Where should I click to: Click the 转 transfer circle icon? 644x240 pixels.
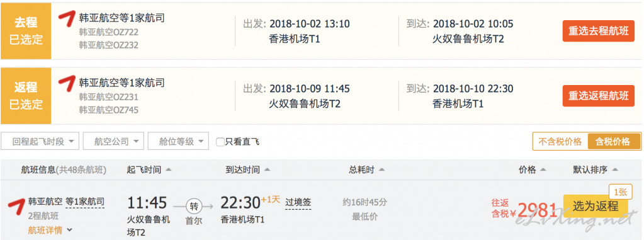point(193,205)
